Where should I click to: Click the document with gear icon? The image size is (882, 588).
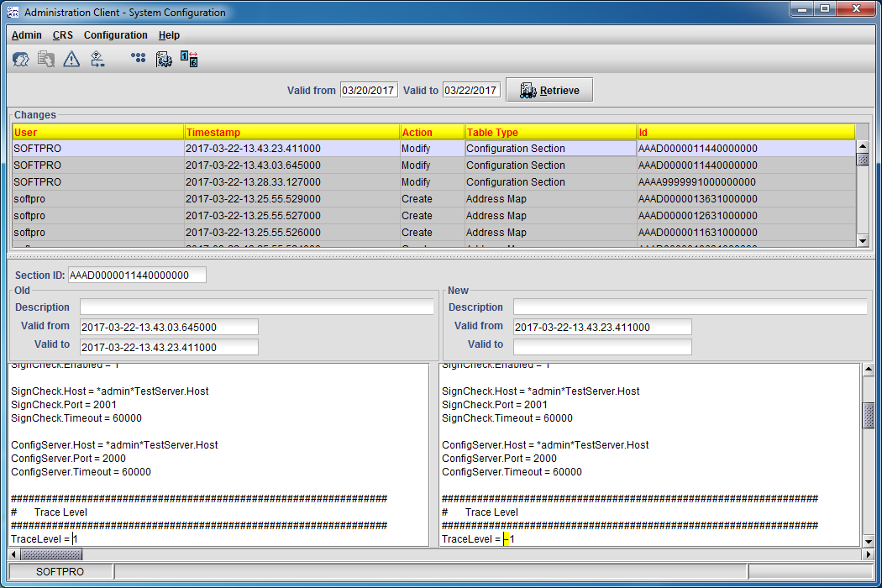coord(165,59)
